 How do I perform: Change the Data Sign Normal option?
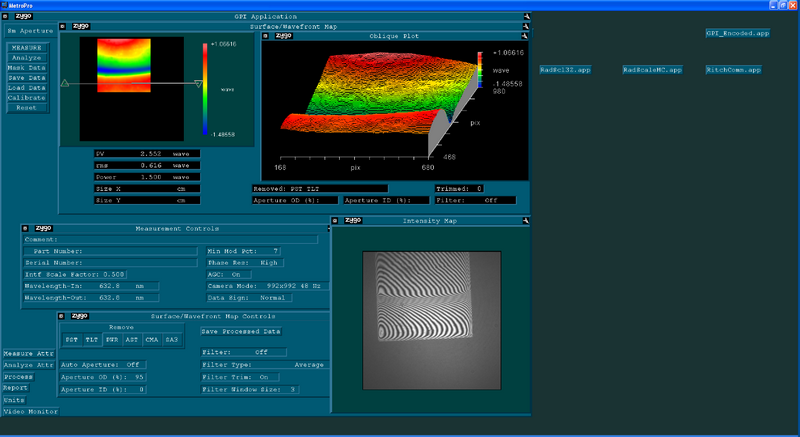(x=249, y=297)
